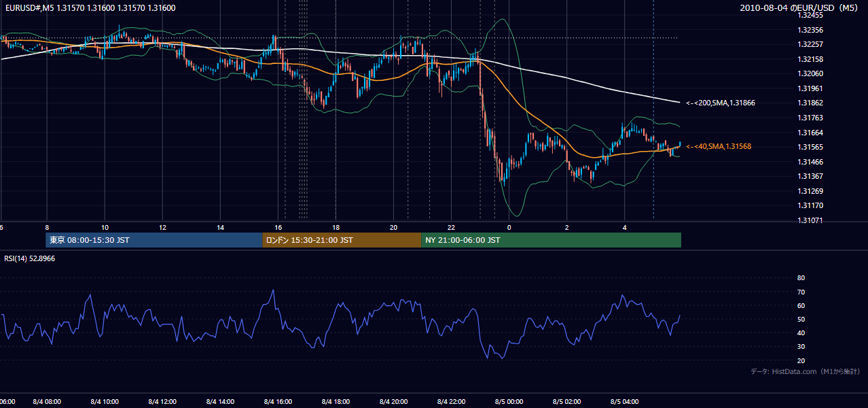Click the 2010-08-04 のEUR/USD (M5) heading
The height and width of the screenshot is (408, 868).
(x=801, y=7)
